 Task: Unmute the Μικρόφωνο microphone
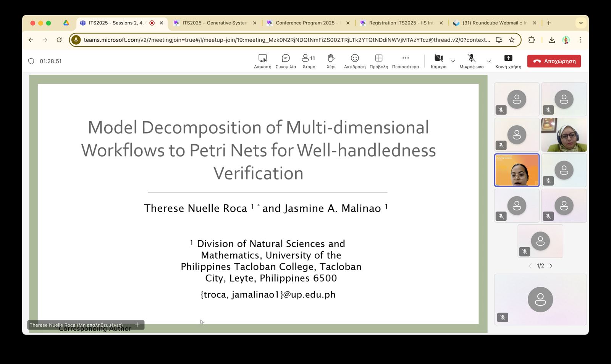[x=472, y=61]
